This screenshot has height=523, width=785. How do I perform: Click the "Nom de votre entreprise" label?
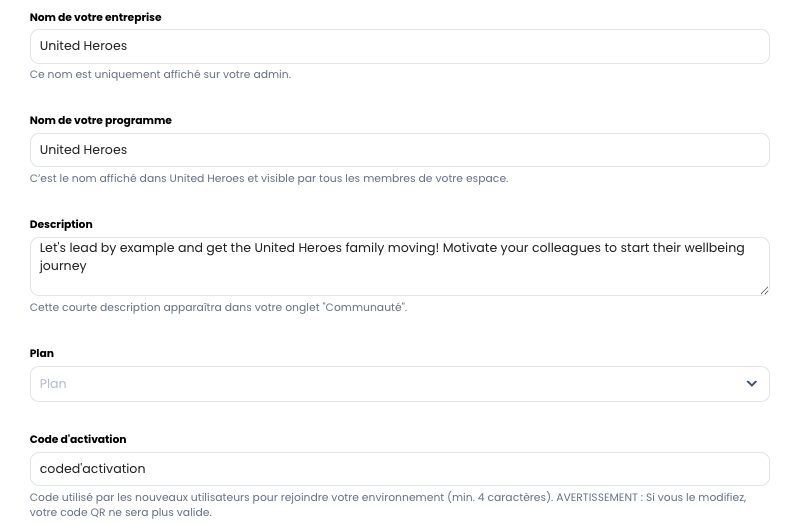pyautogui.click(x=95, y=17)
